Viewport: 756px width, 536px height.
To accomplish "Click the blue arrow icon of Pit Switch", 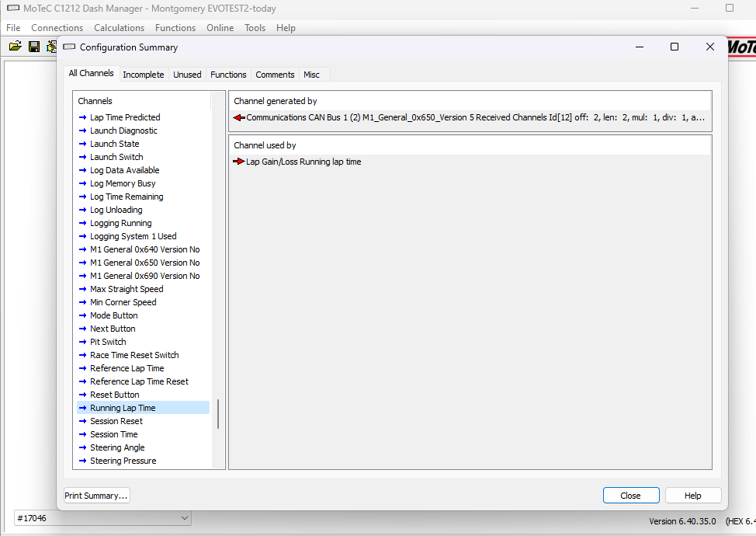I will [x=82, y=342].
